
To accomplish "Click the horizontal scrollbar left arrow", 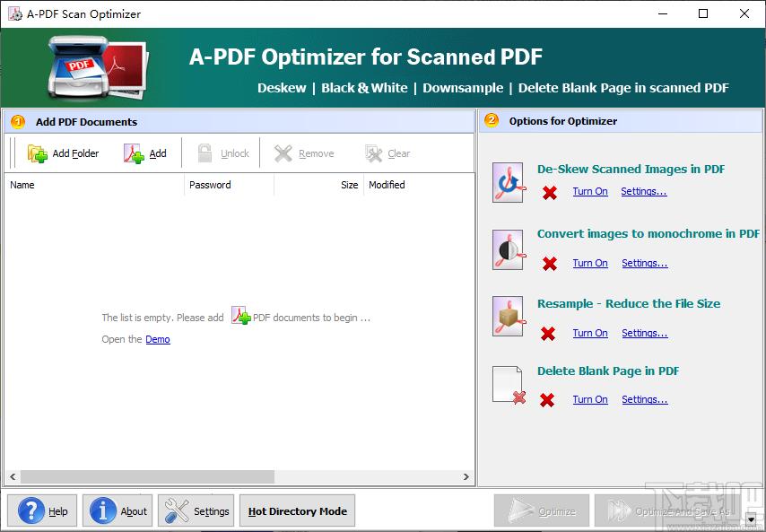I will point(13,476).
